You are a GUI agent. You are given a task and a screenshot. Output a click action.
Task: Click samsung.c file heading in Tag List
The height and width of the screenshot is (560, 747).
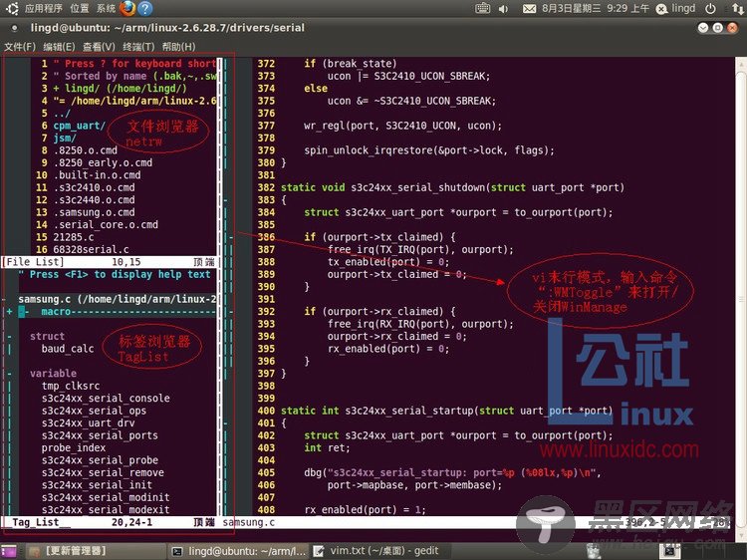point(118,299)
